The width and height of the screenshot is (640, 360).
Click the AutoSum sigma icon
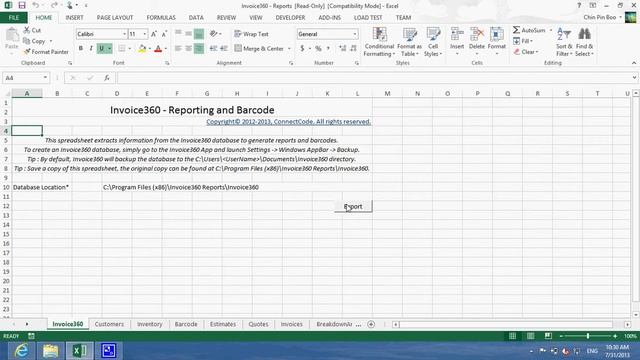pyautogui.click(x=516, y=30)
